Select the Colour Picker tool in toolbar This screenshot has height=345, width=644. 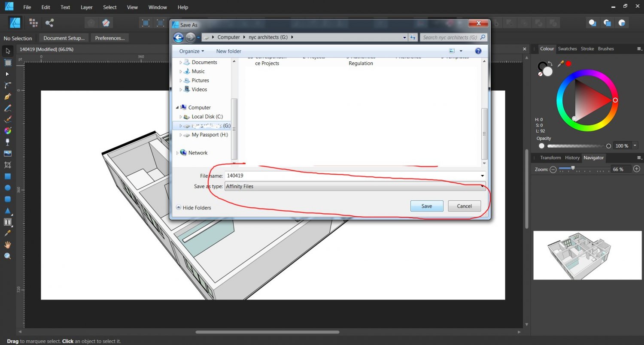tap(8, 233)
